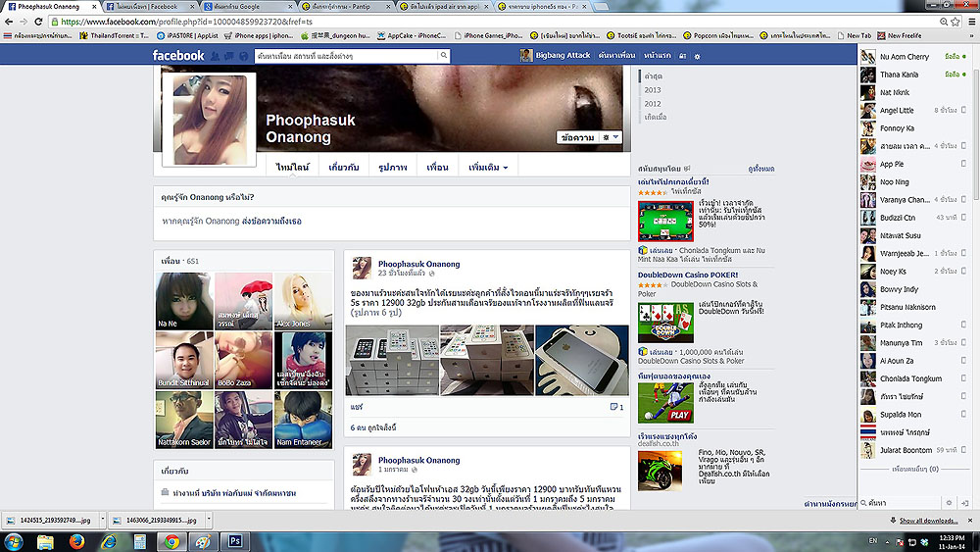Click the DoubleDown Casino POKER ad title

pos(688,275)
